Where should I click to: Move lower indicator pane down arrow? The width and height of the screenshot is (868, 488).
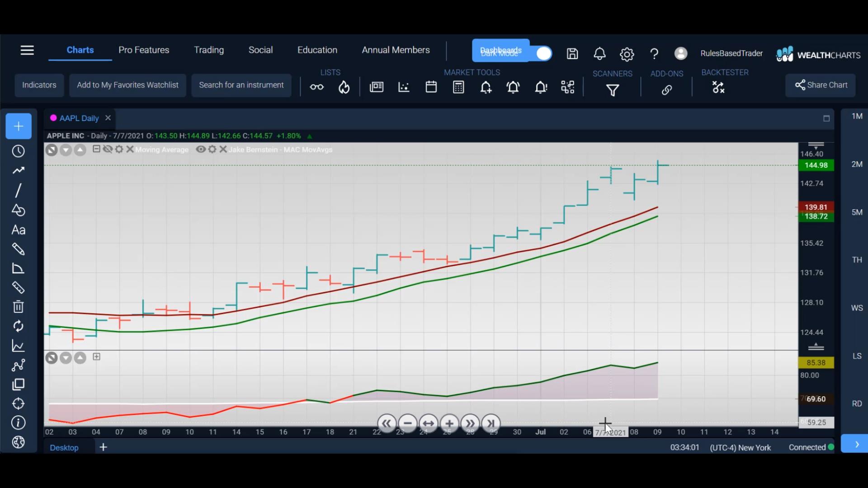[x=66, y=358]
